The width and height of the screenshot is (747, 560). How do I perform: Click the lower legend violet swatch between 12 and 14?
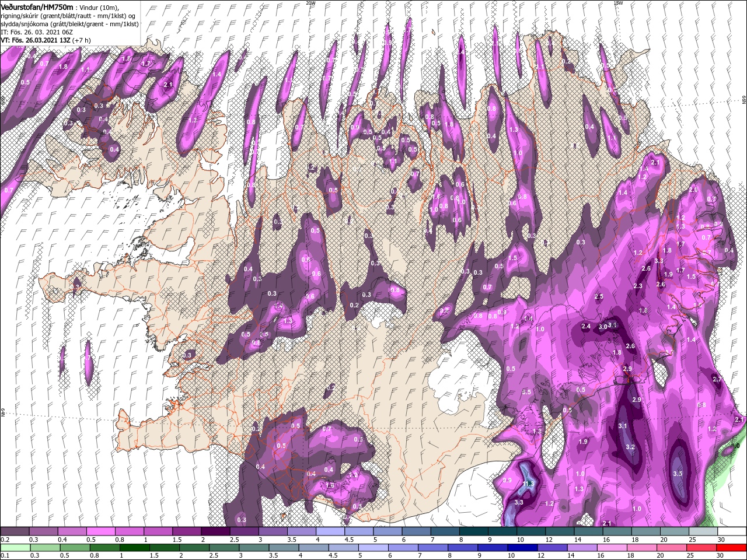552,548
